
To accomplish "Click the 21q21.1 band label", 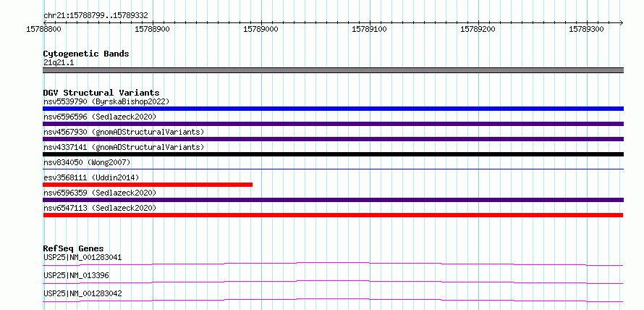I will point(59,63).
